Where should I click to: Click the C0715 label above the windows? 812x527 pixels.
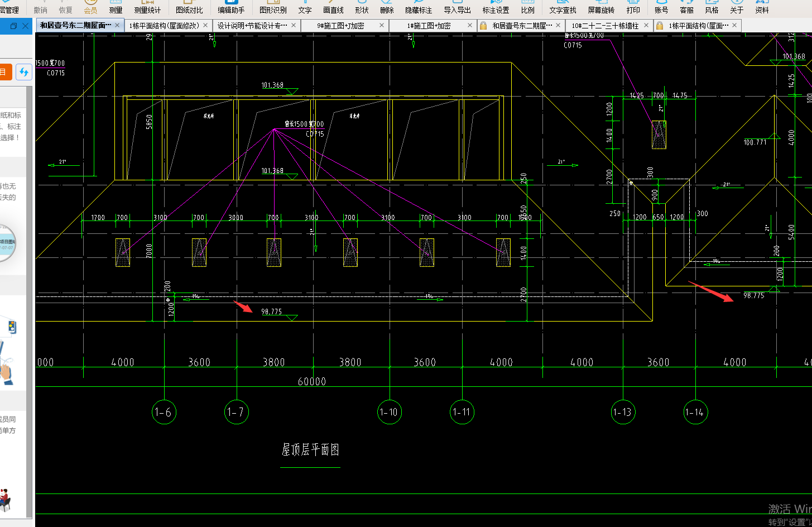click(315, 134)
